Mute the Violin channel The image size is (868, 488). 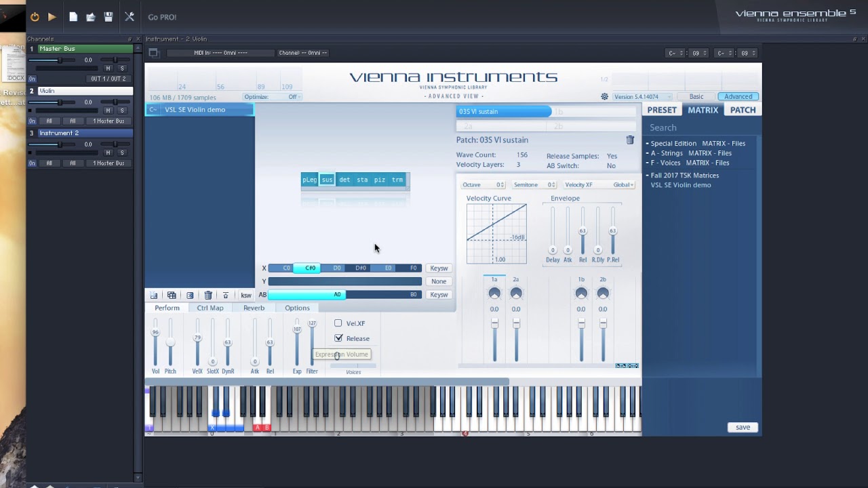[x=108, y=110]
